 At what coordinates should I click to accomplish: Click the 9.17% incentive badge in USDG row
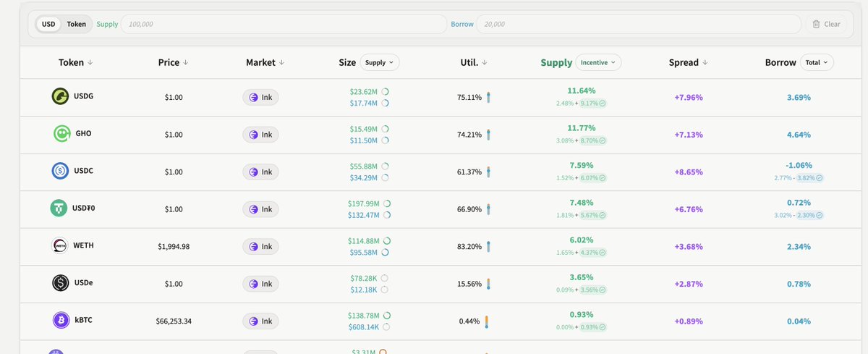[x=593, y=104]
